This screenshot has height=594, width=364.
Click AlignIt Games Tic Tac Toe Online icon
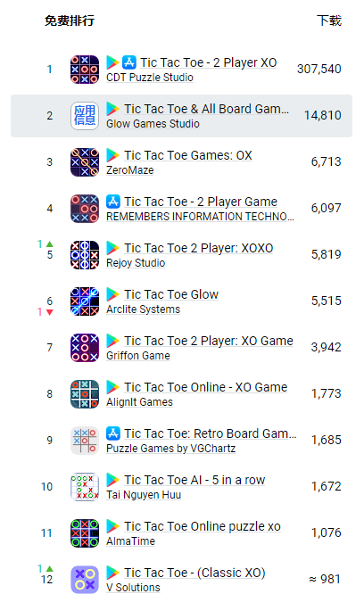point(85,394)
